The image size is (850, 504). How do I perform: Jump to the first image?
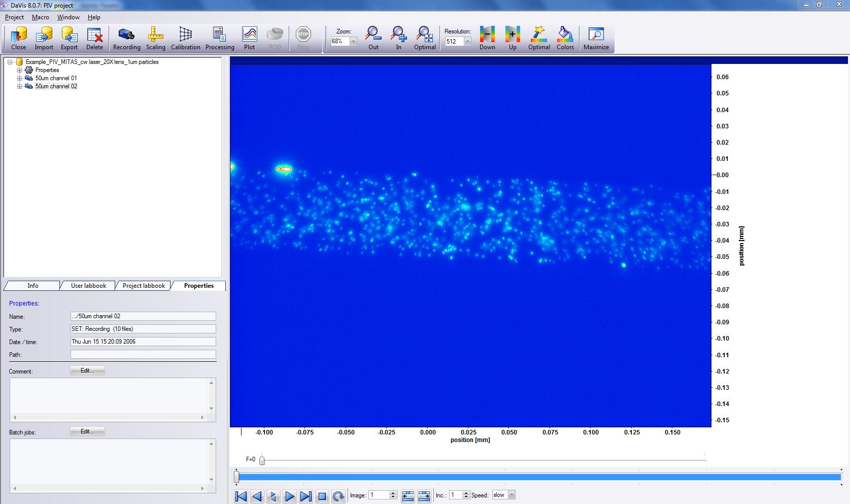tap(241, 496)
